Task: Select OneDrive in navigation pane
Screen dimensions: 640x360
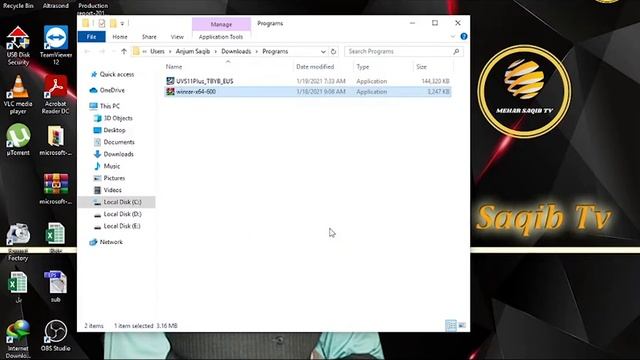Action: 112,90
